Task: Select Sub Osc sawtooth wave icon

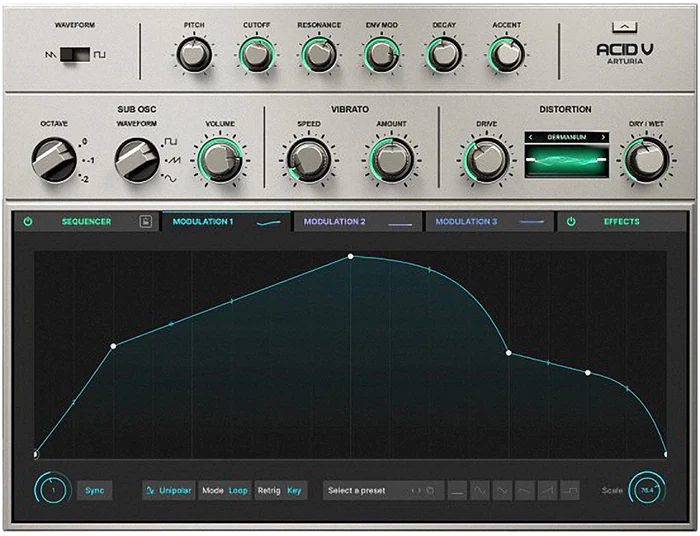Action: [x=174, y=160]
